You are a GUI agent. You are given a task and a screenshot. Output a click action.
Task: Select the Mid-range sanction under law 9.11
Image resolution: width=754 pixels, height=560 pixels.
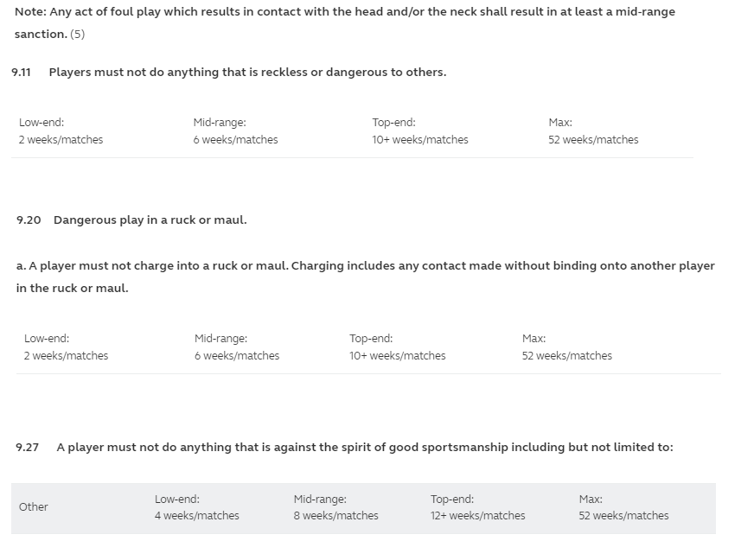coord(235,131)
